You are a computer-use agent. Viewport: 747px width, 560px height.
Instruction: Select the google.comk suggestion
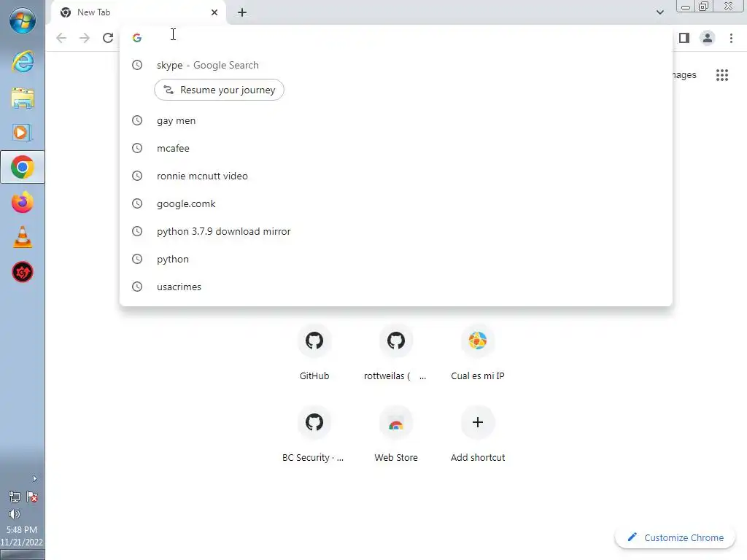click(396, 204)
